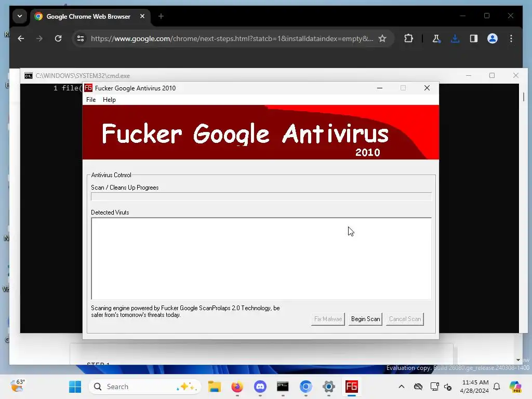
Task: Close the Google Chrome Web Browser tab
Action: (x=142, y=16)
